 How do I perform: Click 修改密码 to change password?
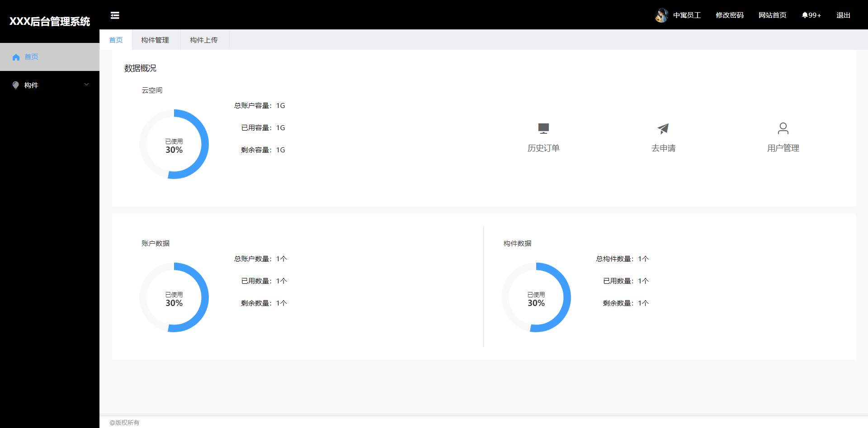pyautogui.click(x=729, y=15)
